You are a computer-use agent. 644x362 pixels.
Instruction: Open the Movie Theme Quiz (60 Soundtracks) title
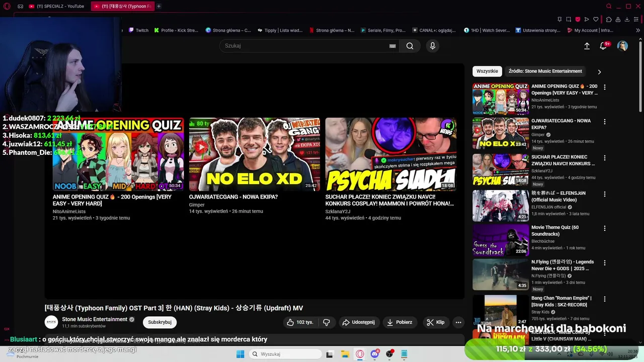point(555,231)
